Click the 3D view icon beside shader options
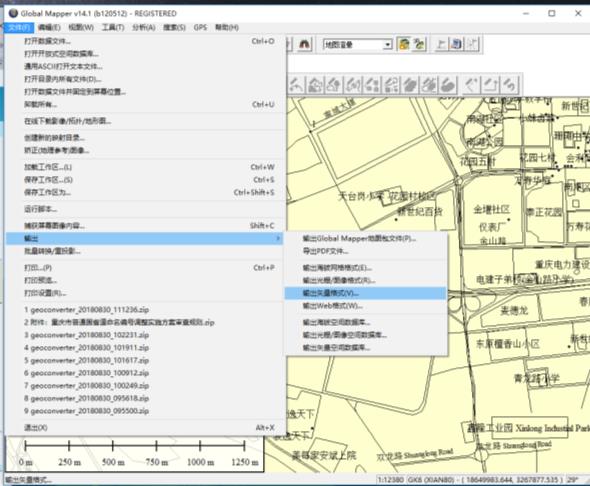Viewport: 590px width, 486px height. pos(419,44)
